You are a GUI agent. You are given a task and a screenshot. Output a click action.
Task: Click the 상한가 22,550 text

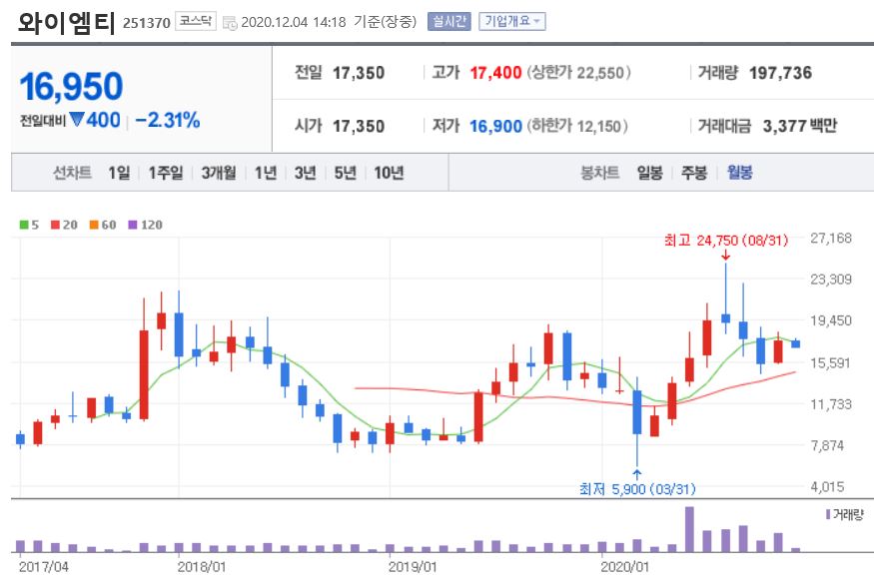(578, 73)
